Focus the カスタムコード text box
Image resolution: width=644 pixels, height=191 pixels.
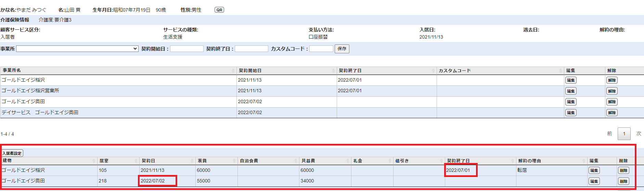click(x=321, y=49)
